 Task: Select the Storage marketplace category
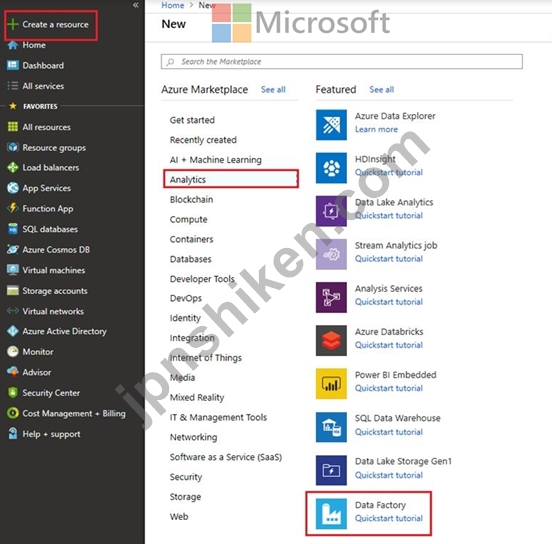pos(185,497)
